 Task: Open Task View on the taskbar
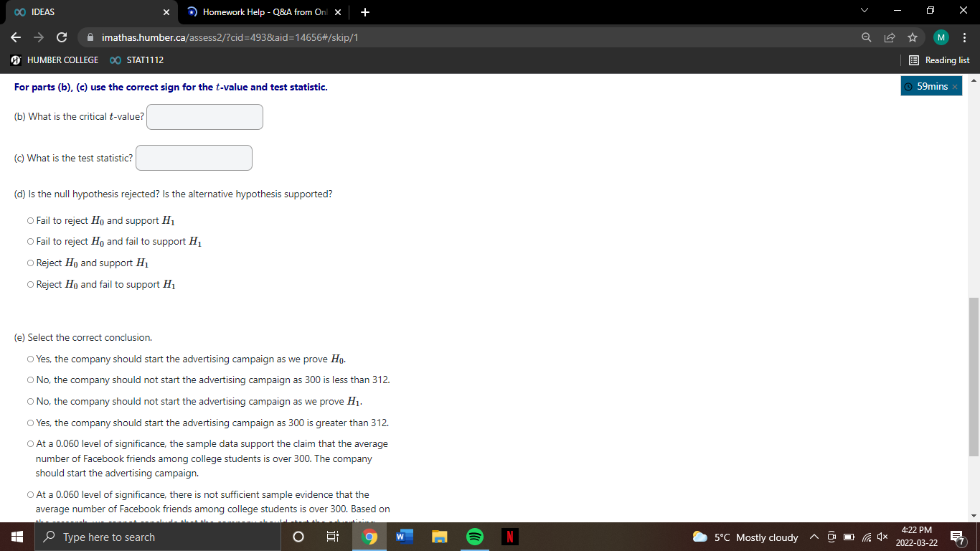point(332,536)
